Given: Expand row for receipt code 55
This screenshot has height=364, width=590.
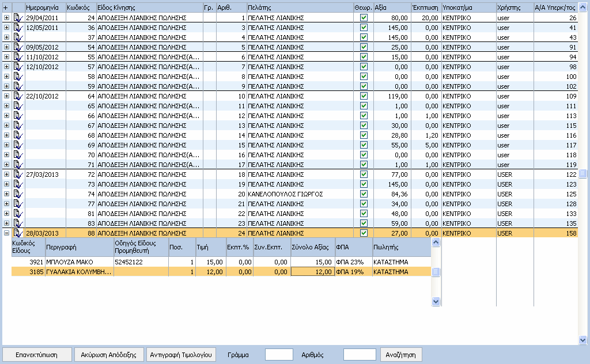Looking at the screenshot, I should [x=6, y=57].
